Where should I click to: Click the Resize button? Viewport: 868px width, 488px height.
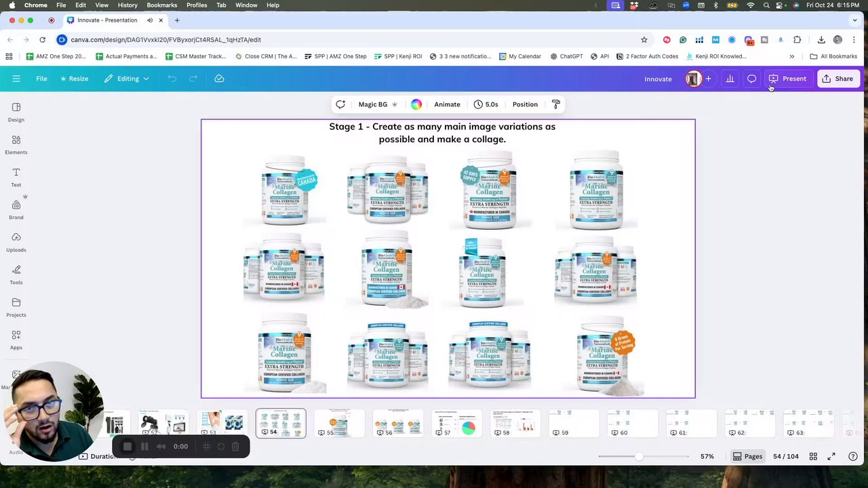[x=74, y=79]
